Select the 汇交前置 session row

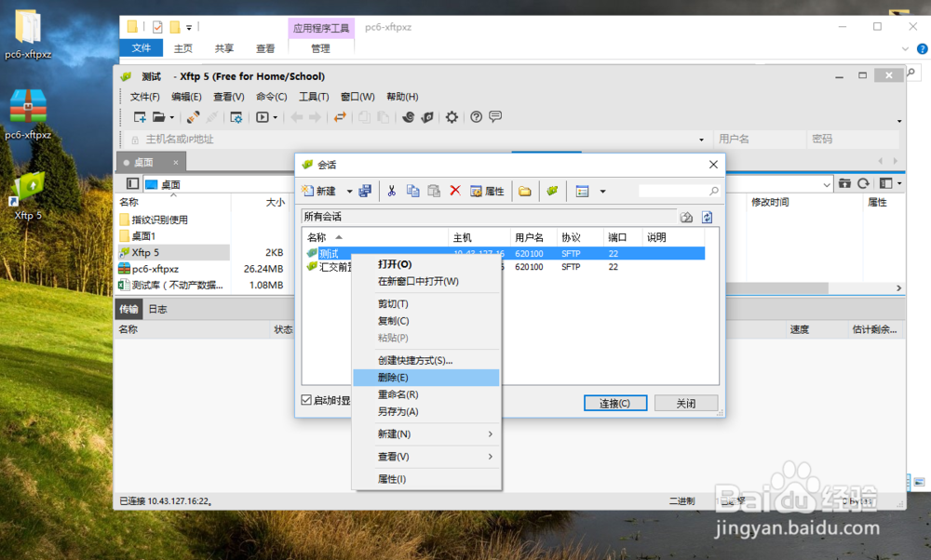click(504, 267)
